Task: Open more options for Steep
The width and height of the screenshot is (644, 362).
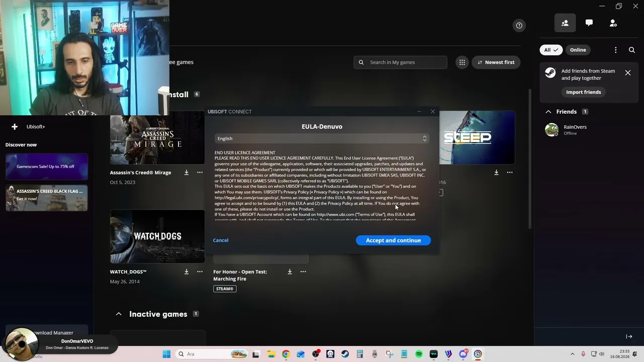Action: (510, 172)
